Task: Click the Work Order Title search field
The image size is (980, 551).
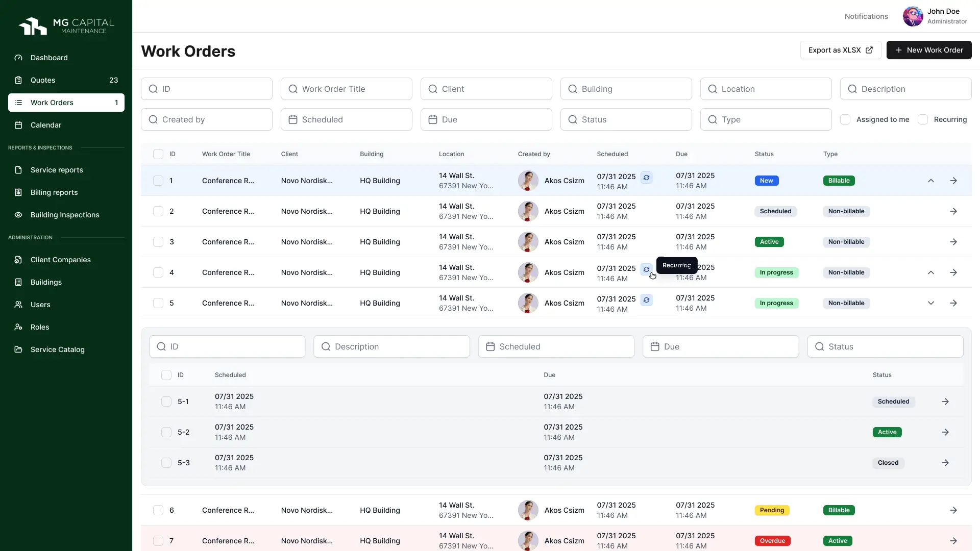Action: pos(346,89)
